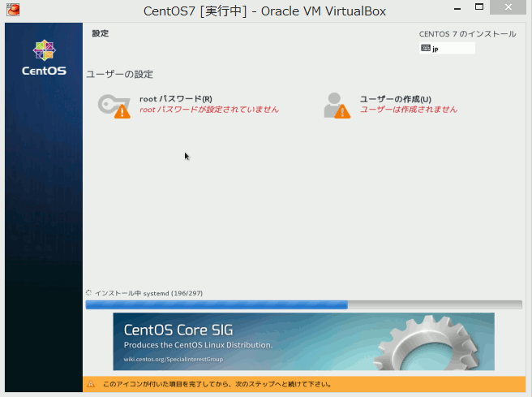532x397 pixels.
Task: Click the CentOS logo in the sidebar
Action: [43, 57]
